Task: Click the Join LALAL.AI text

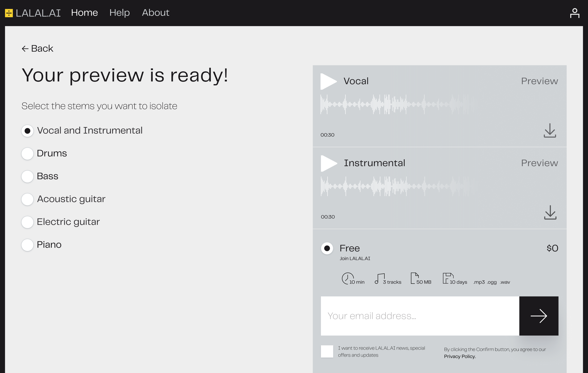Action: point(355,259)
